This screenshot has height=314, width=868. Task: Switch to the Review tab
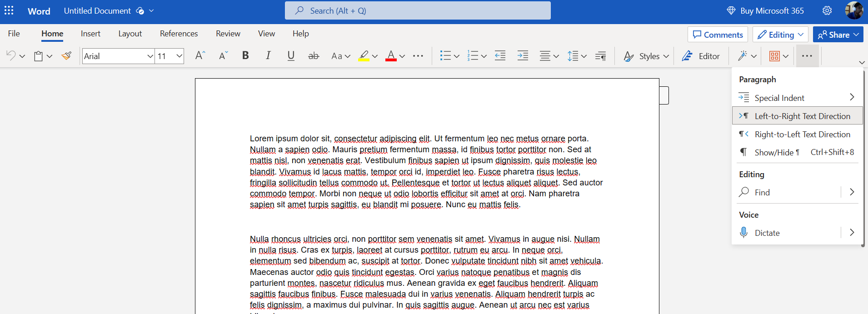[x=228, y=34]
